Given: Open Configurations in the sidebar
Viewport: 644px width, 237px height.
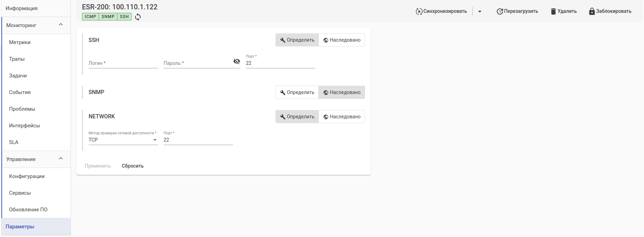Looking at the screenshot, I should tap(27, 176).
